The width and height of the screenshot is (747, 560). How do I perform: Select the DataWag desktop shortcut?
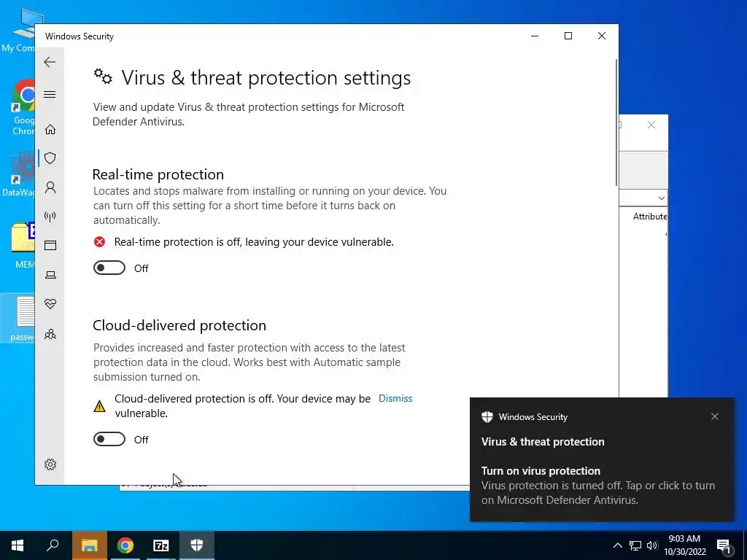(x=19, y=173)
